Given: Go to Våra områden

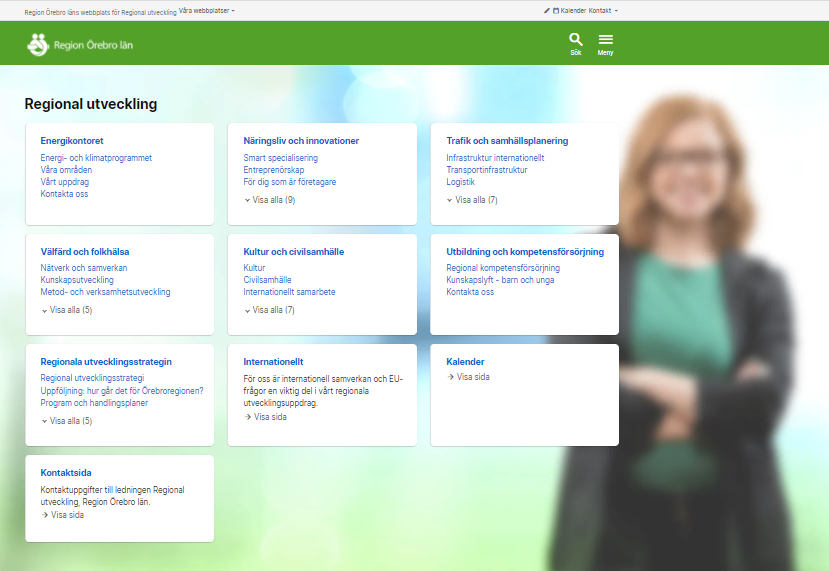Looking at the screenshot, I should coord(66,170).
